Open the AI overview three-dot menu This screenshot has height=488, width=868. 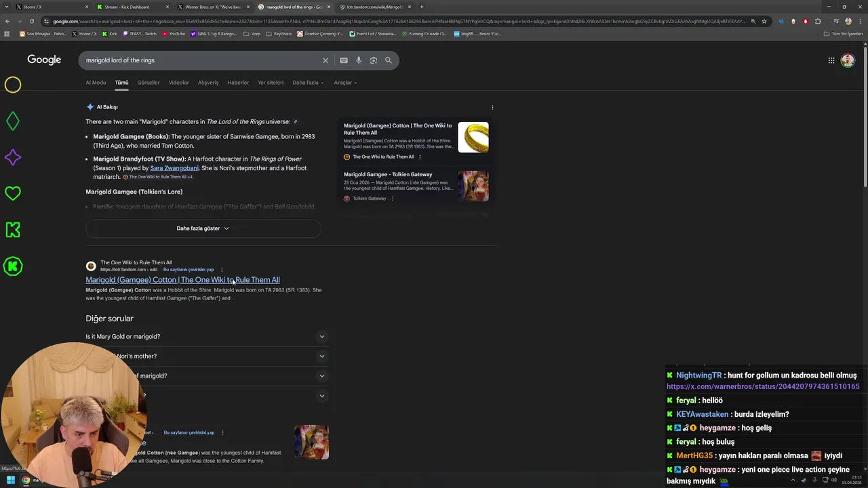tap(492, 107)
